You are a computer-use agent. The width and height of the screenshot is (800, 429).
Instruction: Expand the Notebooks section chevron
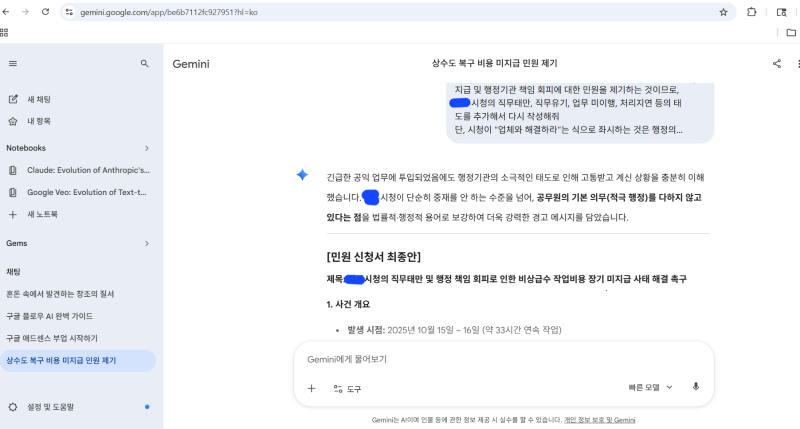pyautogui.click(x=147, y=148)
